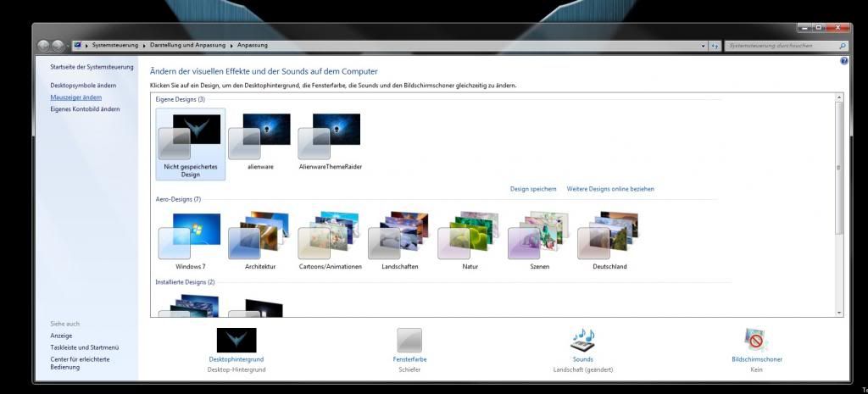Click the Mauszeiger ändern link
The image size is (868, 394).
click(76, 97)
